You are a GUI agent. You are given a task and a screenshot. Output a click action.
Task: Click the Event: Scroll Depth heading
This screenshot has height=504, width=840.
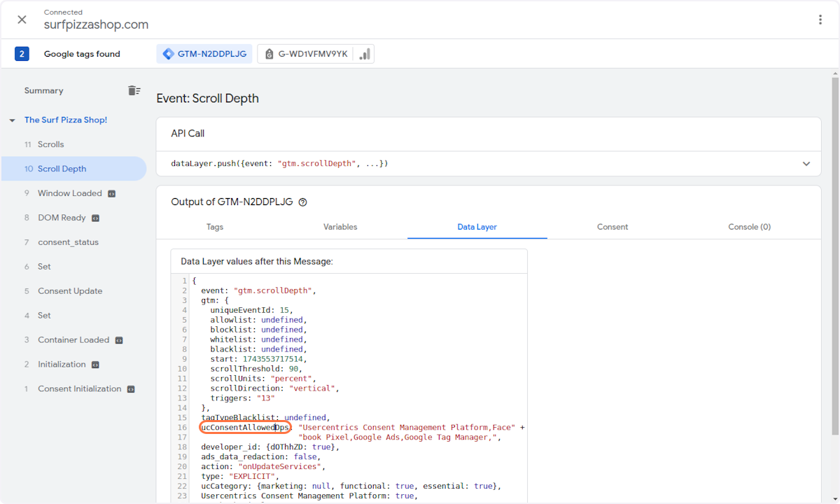coord(208,99)
